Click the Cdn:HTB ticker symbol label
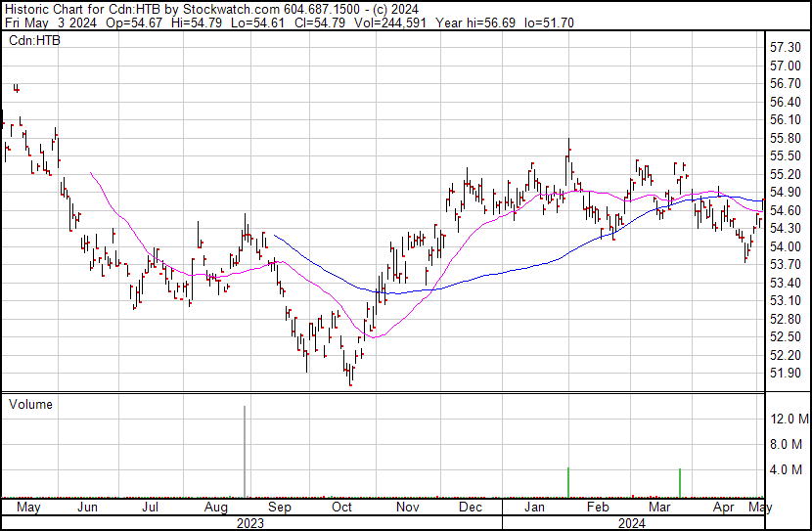Viewport: 812px width, 531px height. click(32, 41)
